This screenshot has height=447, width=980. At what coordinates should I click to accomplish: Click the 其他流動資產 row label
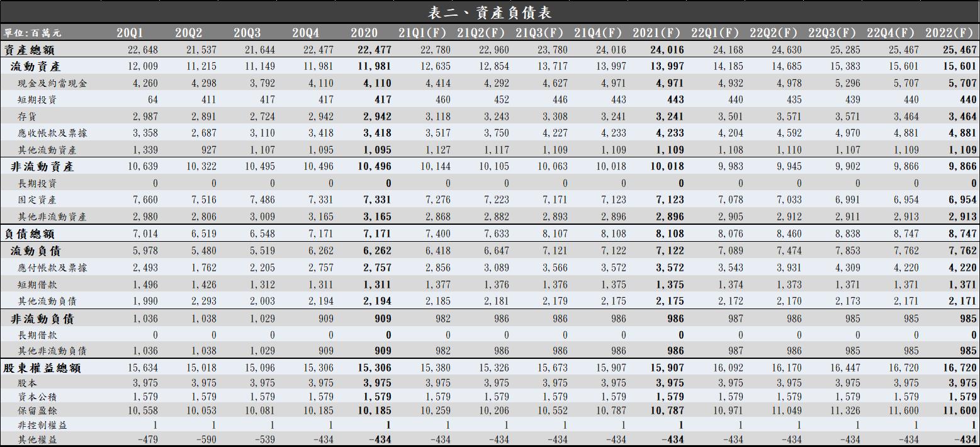(47, 150)
